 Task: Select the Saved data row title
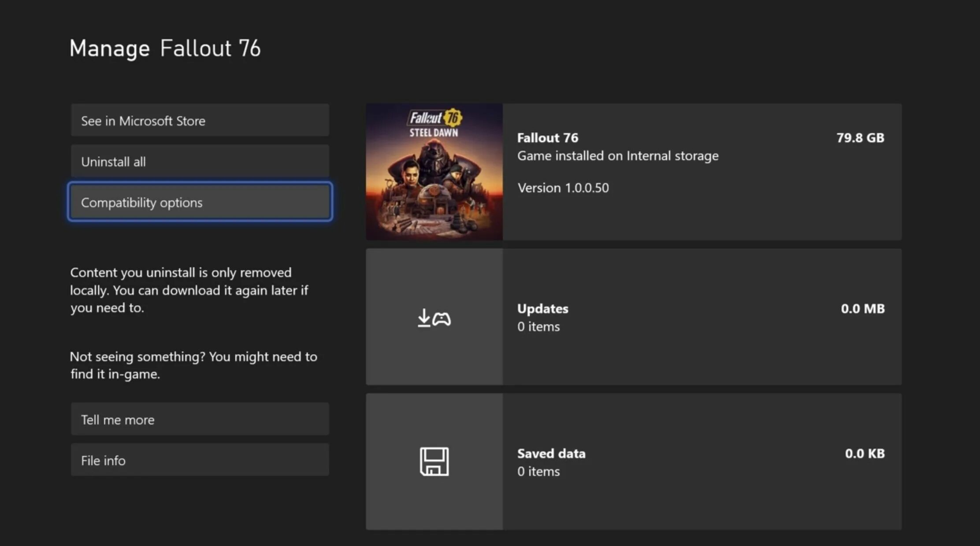(x=551, y=454)
